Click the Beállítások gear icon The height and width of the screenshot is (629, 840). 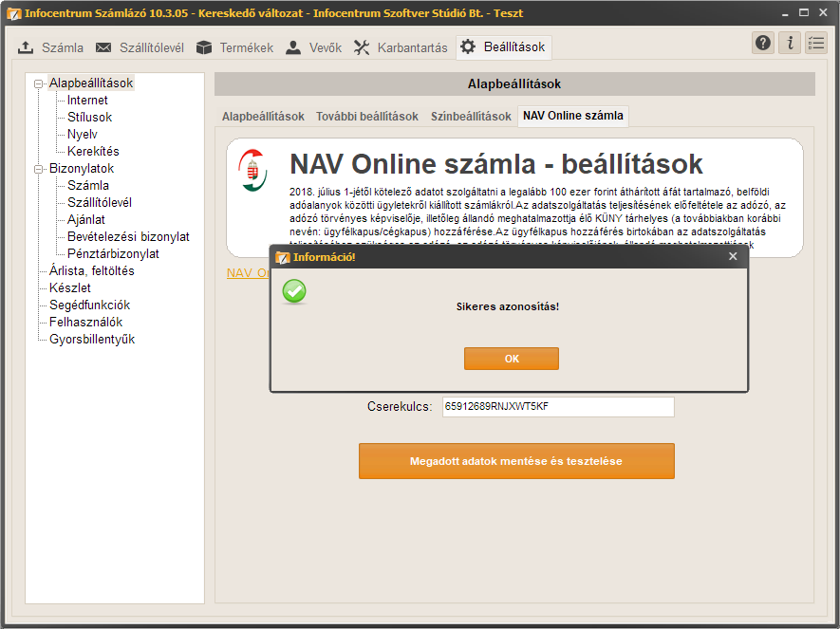(x=468, y=47)
